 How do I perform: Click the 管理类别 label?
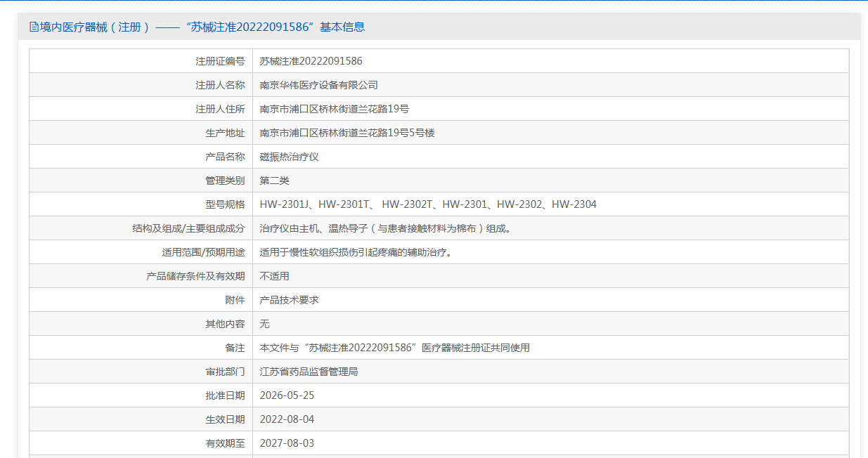pyautogui.click(x=225, y=181)
